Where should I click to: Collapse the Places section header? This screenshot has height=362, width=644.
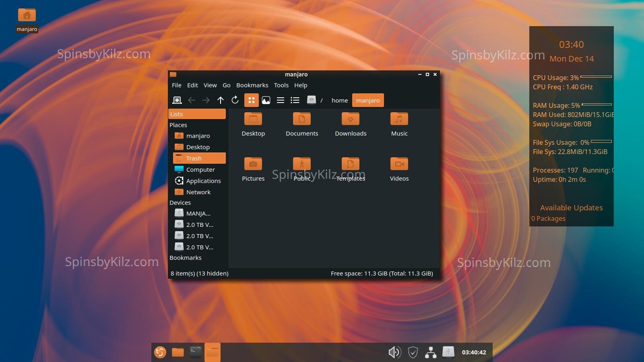click(x=178, y=125)
